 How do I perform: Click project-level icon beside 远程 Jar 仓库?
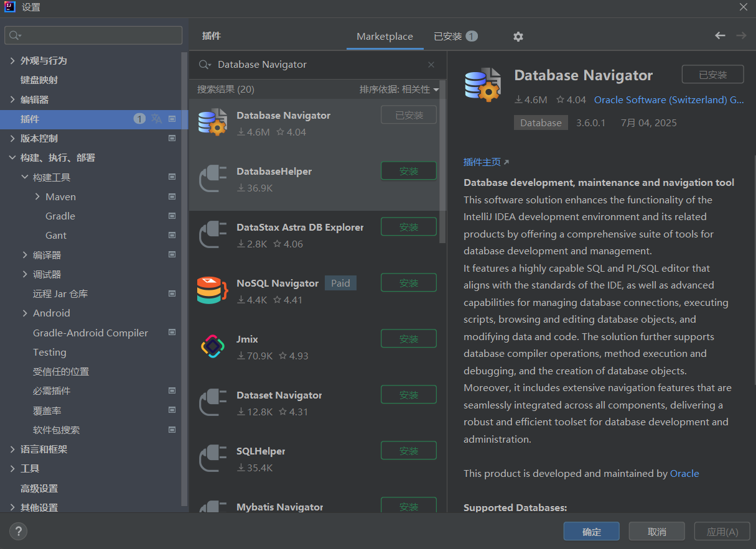tap(172, 293)
